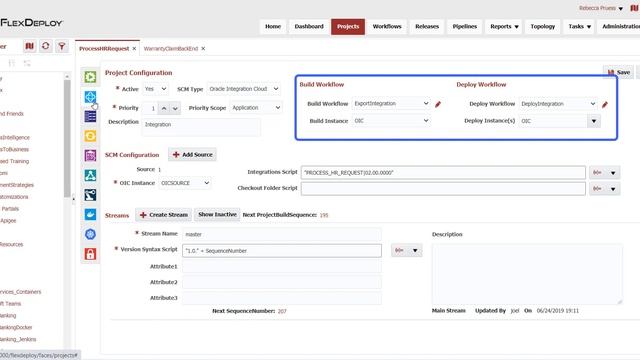Image resolution: width=640 pixels, height=360 pixels.
Task: Open the Topology menu item
Action: (x=542, y=27)
